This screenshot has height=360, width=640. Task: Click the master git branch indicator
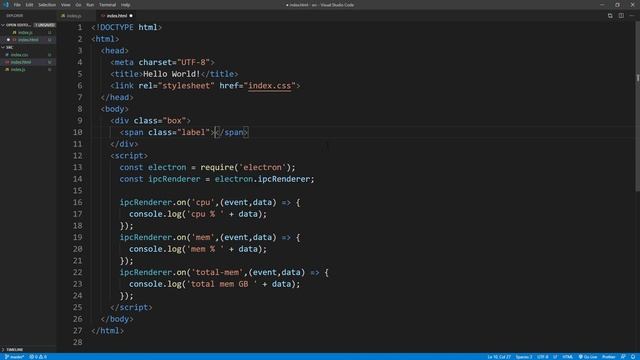coord(15,357)
